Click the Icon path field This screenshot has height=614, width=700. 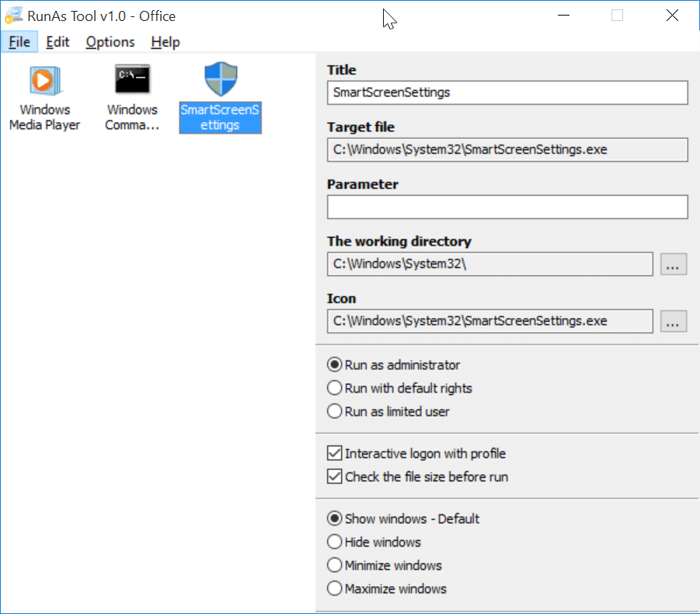click(489, 321)
